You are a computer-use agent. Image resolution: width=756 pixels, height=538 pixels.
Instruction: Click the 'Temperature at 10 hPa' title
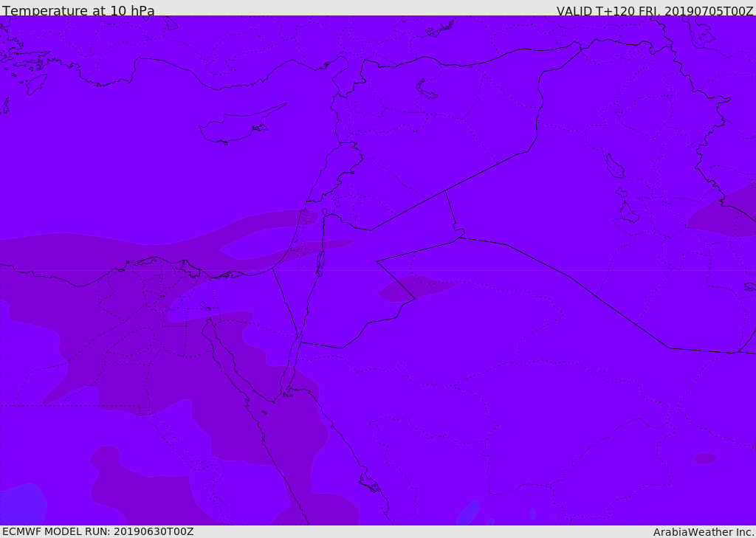pyautogui.click(x=78, y=11)
